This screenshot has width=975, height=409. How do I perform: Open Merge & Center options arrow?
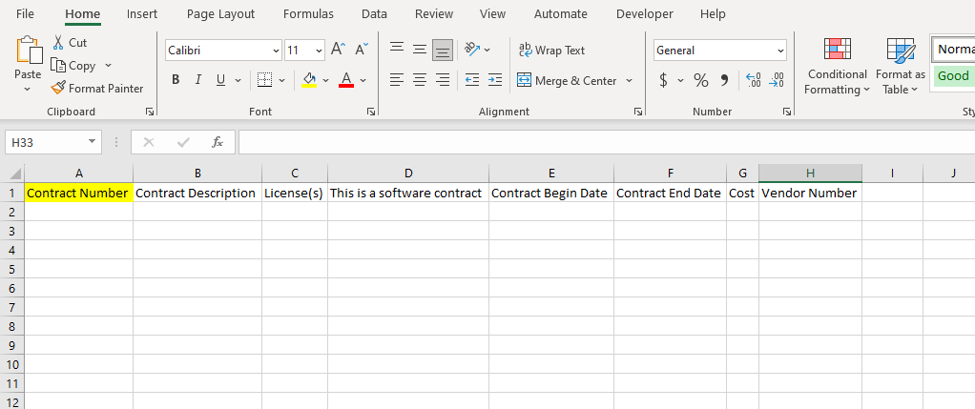(629, 80)
